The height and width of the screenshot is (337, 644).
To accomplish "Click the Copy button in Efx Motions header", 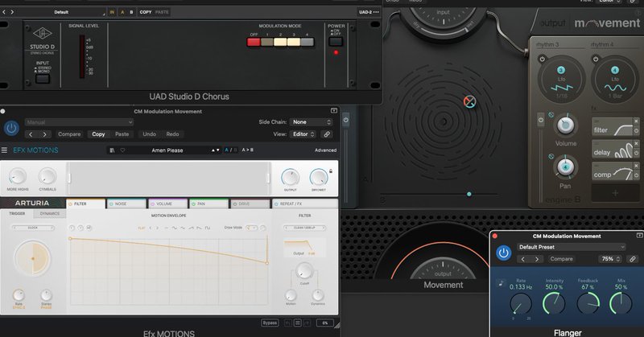I will [98, 134].
